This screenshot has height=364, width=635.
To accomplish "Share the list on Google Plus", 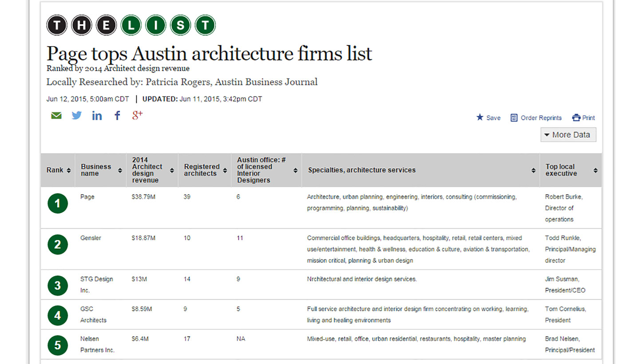I will click(x=137, y=115).
